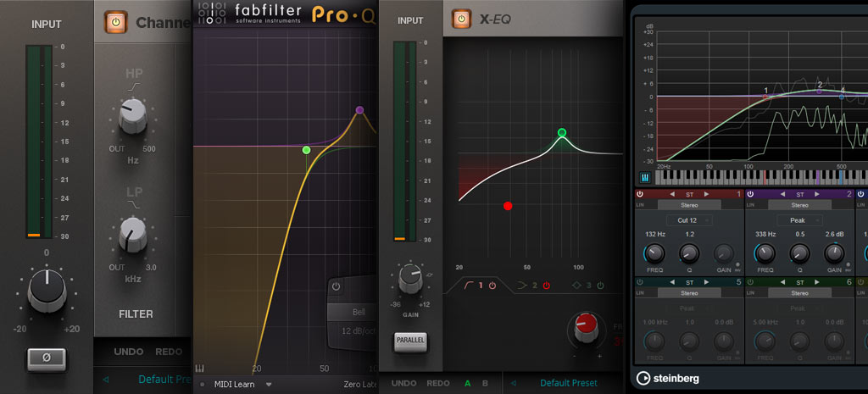Screen dimensions: 868x394
Task: Click the preset back arrow in Channel plugin
Action: 106,380
